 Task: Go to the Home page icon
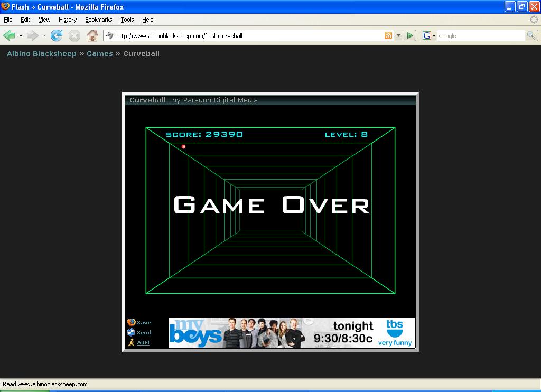pos(92,35)
